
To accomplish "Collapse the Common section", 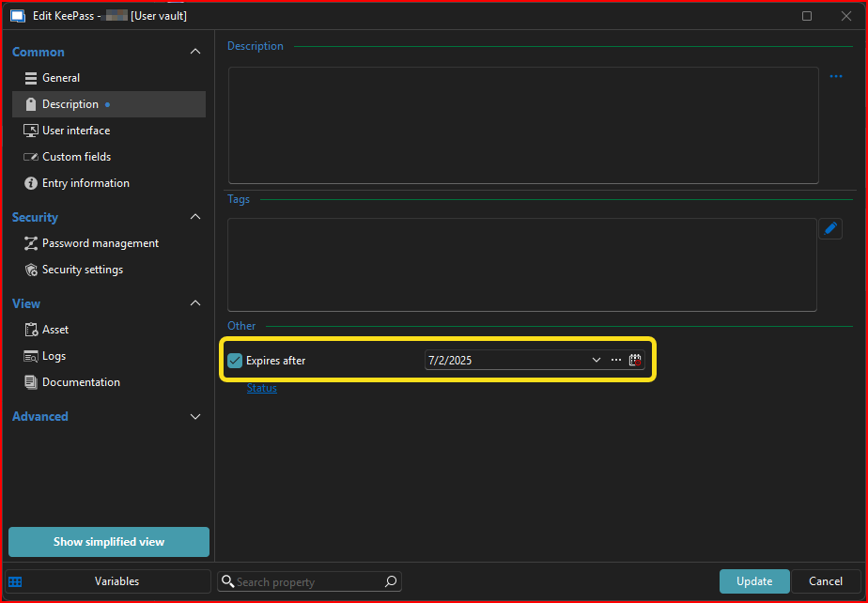I will 195,52.
